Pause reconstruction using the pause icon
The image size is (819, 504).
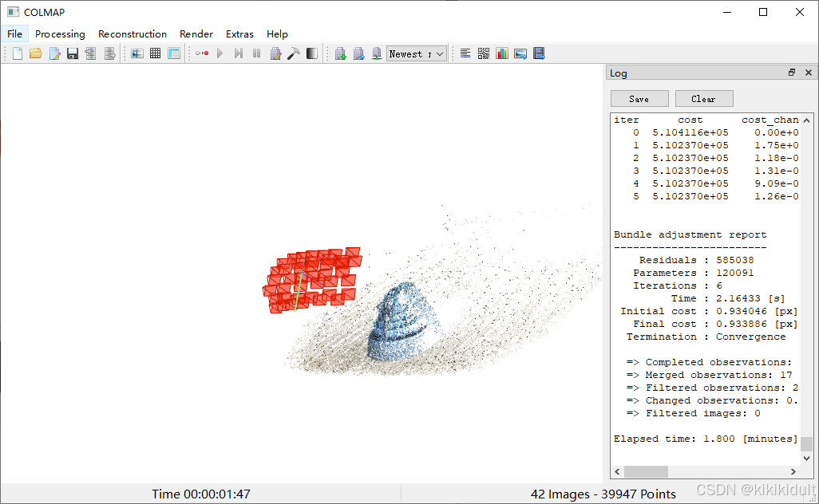tap(256, 53)
